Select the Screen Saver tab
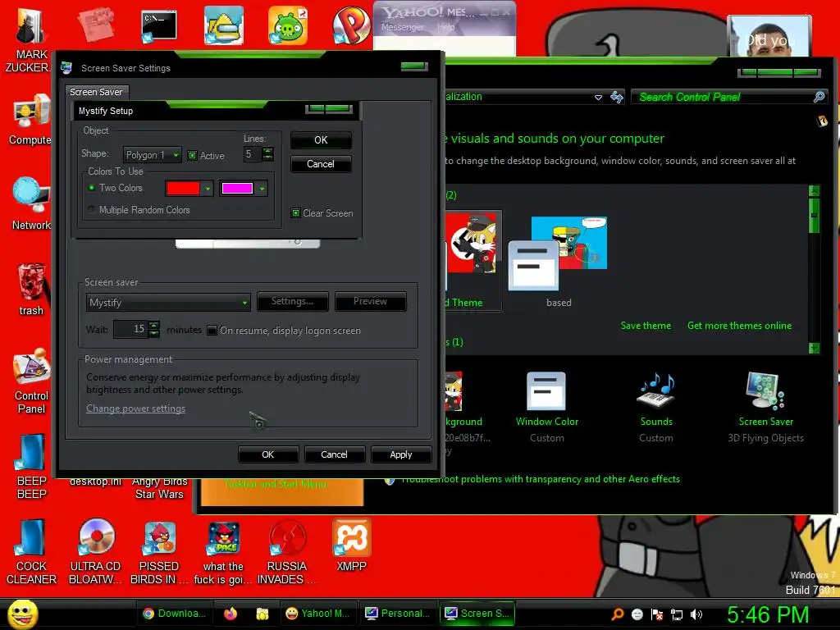The width and height of the screenshot is (840, 630). [x=97, y=92]
